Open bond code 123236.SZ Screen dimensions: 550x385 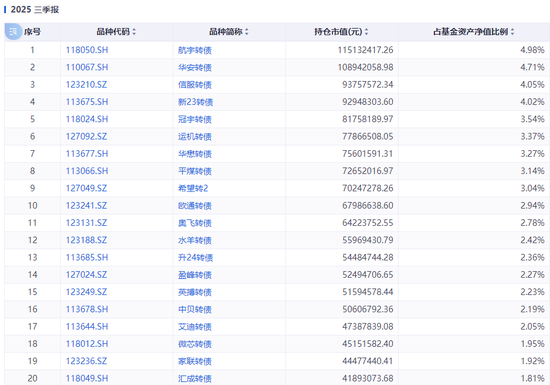pos(86,361)
